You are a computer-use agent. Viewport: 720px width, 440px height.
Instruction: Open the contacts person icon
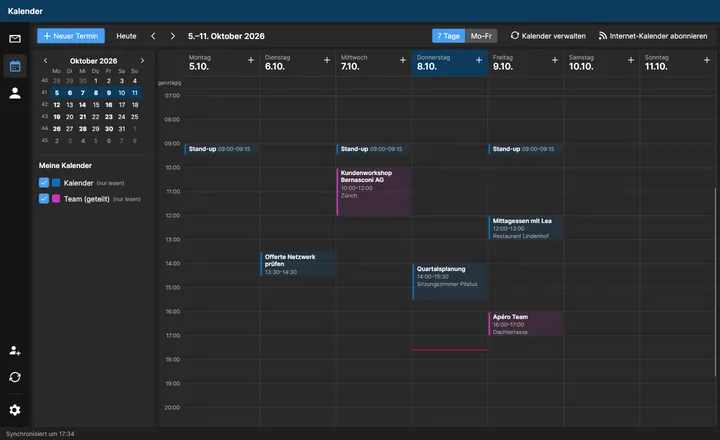(15, 93)
